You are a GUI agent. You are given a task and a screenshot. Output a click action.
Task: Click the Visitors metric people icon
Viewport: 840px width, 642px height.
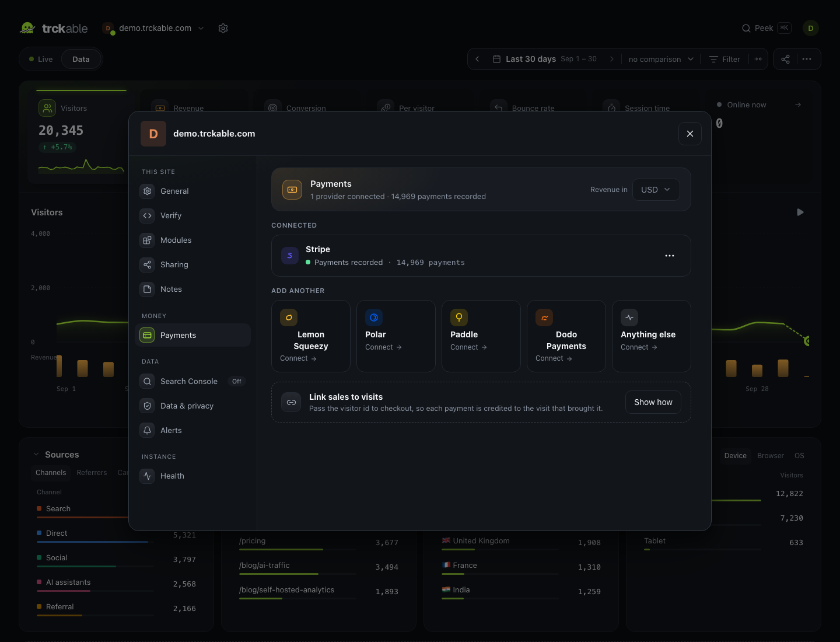click(x=47, y=108)
